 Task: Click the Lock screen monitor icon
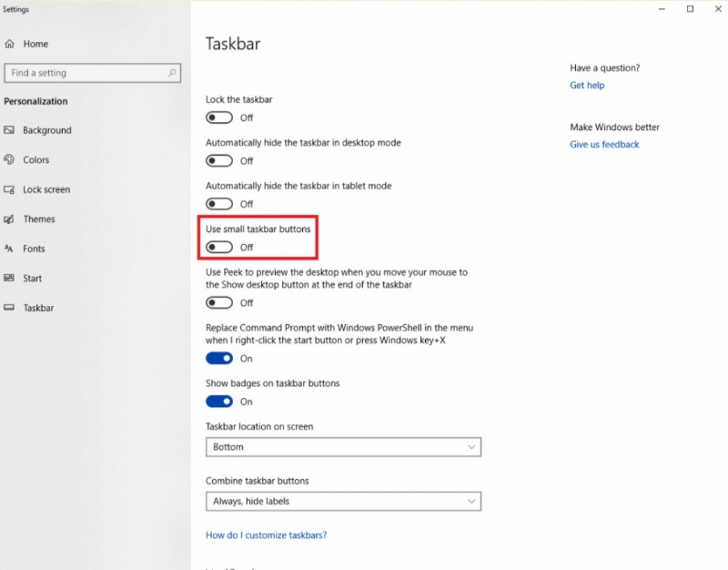tap(9, 189)
